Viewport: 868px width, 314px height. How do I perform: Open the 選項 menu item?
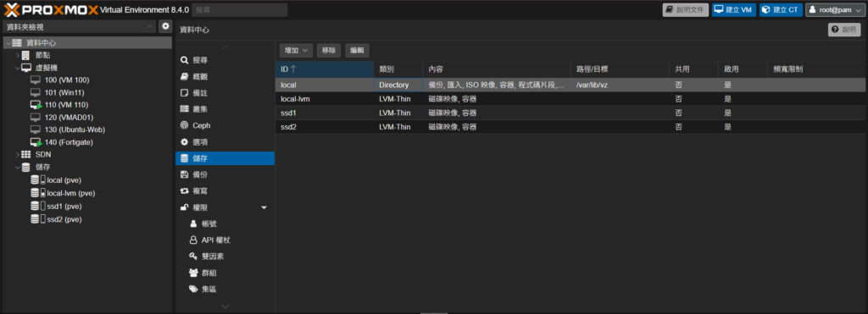point(225,142)
